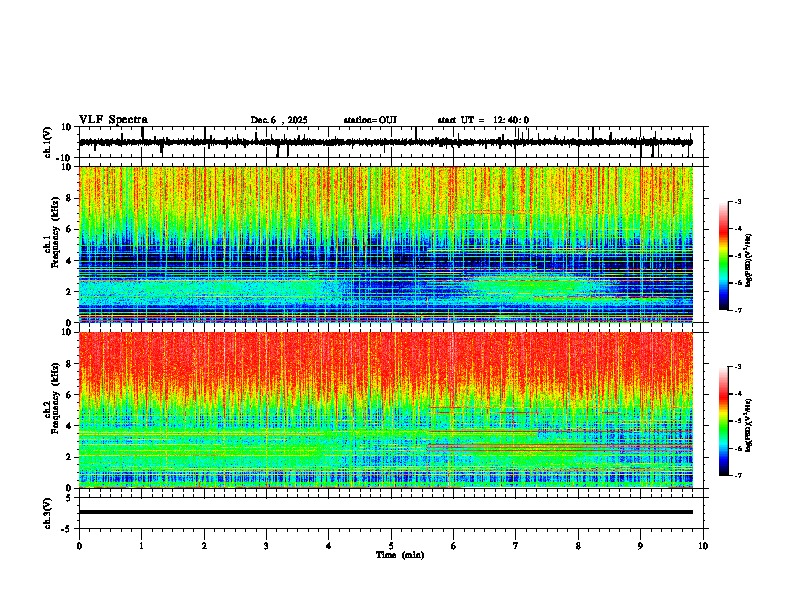Viewport: 792px width, 612px height.
Task: Click the ch.3 flat black trace
Action: click(386, 512)
